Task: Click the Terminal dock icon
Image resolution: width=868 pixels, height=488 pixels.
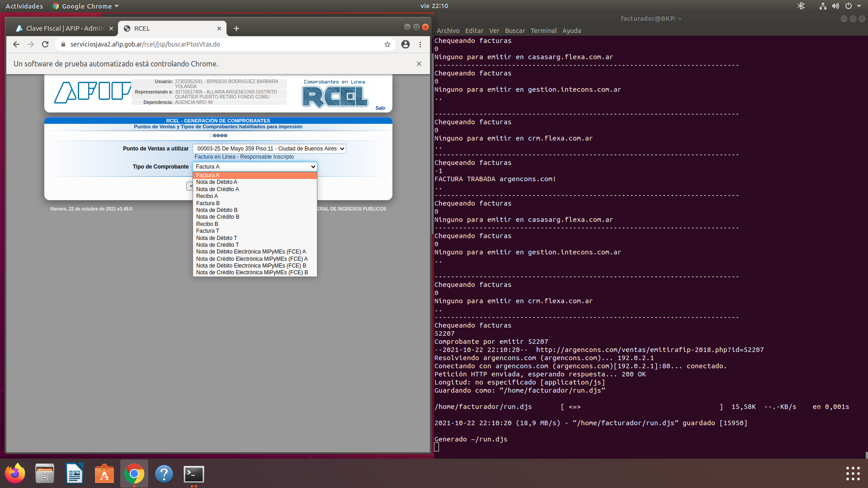Action: [x=194, y=474]
